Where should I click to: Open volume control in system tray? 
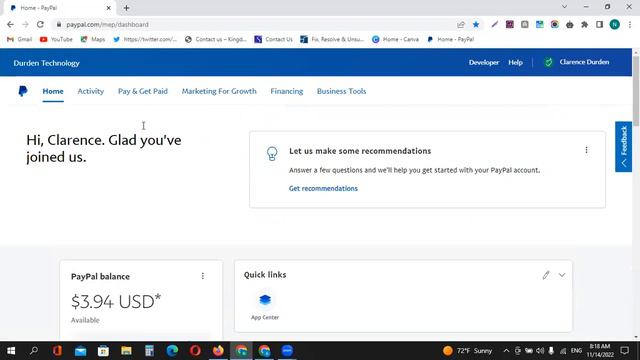coord(540,351)
